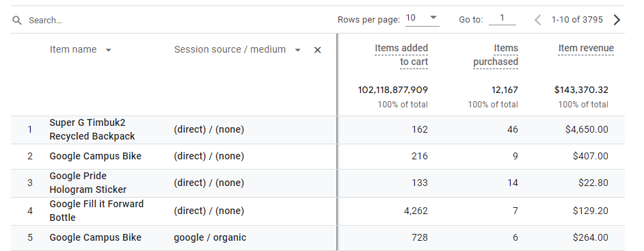This screenshot has height=251, width=644.
Task: Select Google Campus Bike in row 2
Action: 95,156
